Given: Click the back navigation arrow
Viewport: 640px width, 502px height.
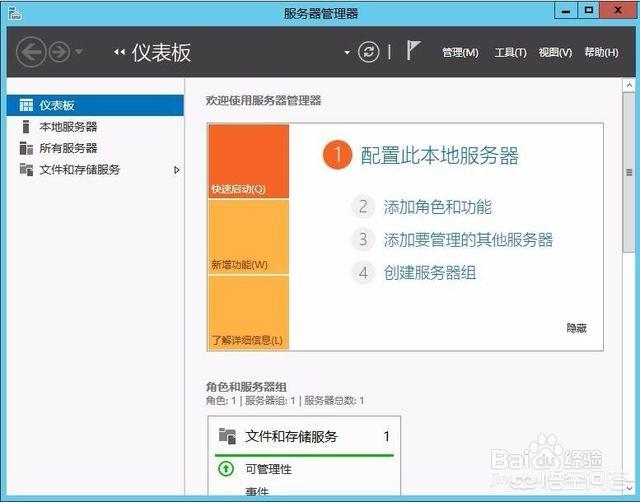Looking at the screenshot, I should pyautogui.click(x=31, y=52).
